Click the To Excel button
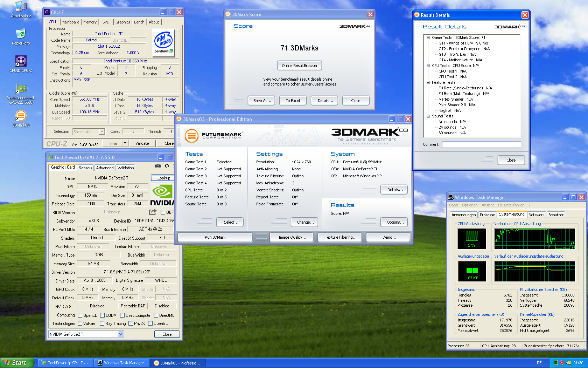Image resolution: width=588 pixels, height=368 pixels. (293, 101)
